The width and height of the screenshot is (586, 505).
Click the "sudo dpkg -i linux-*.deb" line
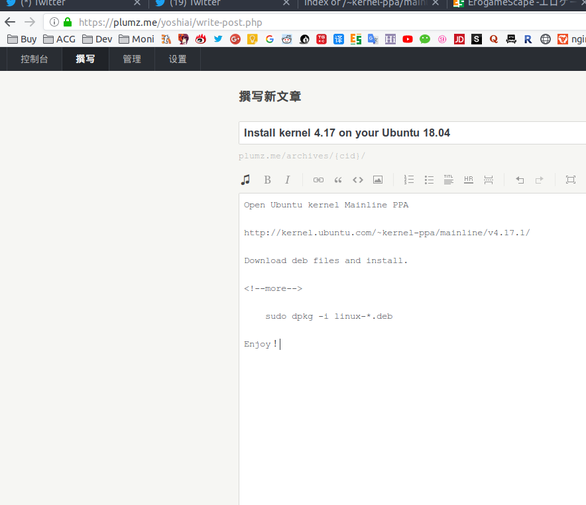tap(329, 316)
